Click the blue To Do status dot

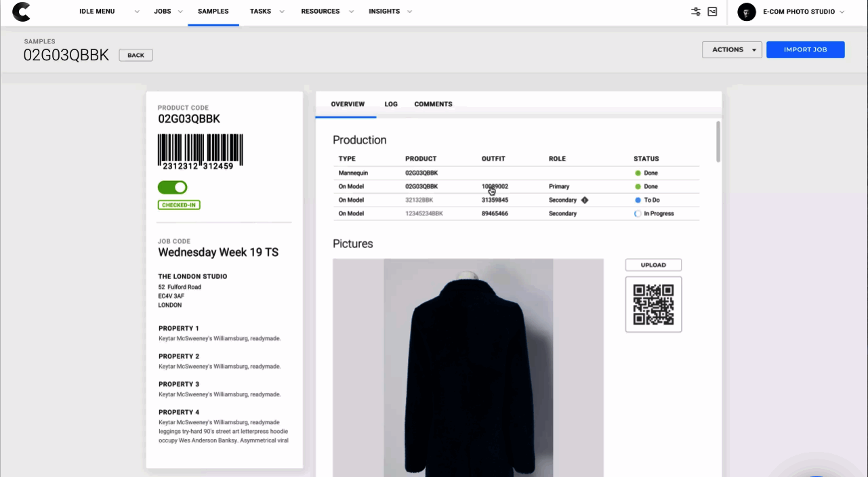[638, 200]
